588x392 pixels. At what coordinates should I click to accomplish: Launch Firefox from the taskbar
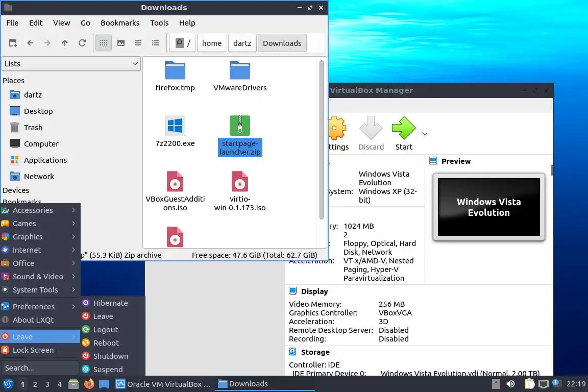[89, 384]
